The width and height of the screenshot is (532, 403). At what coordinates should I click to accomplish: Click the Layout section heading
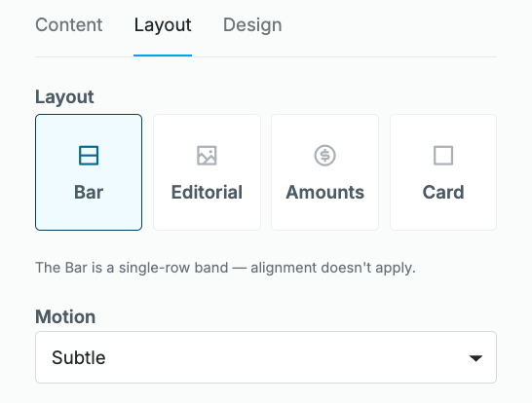click(64, 97)
